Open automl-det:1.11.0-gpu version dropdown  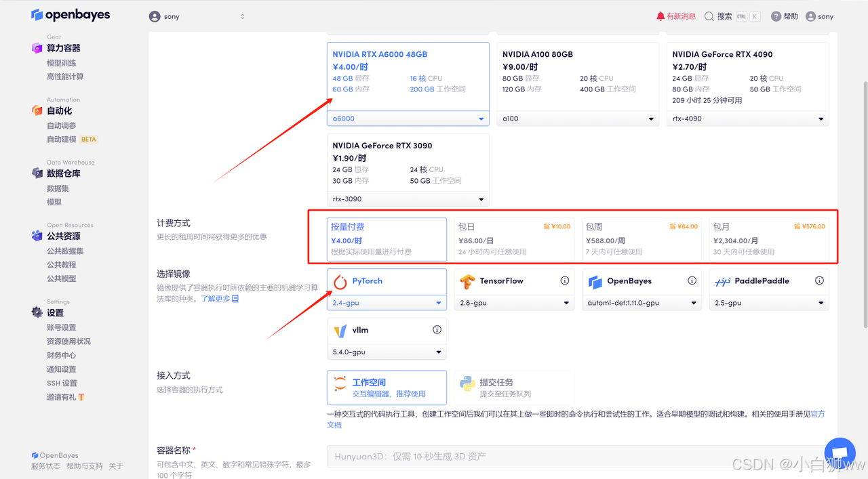(x=642, y=303)
